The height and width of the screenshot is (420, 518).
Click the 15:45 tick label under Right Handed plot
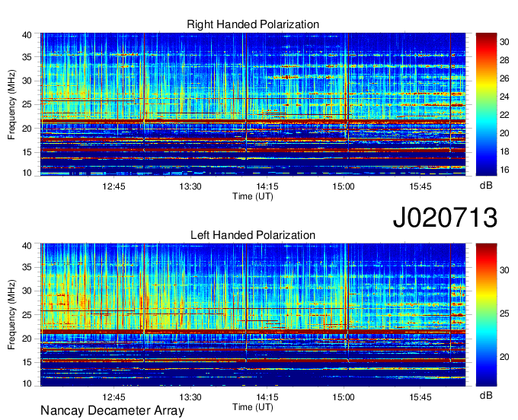[420, 186]
